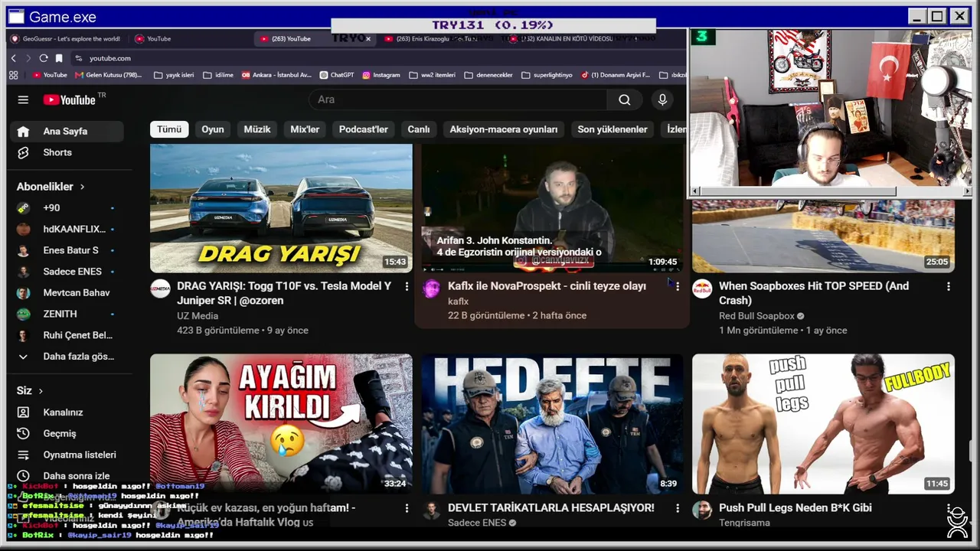980x551 pixels.
Task: Select the Oyun filter chip
Action: point(213,129)
